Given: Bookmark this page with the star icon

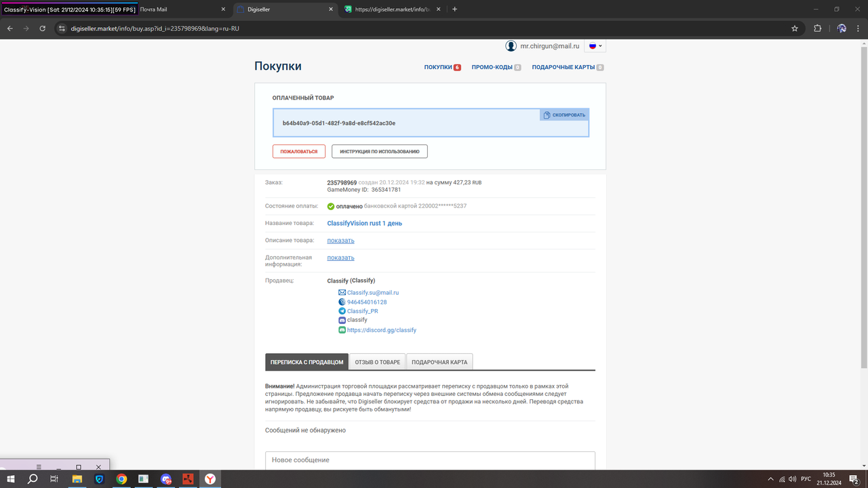Looking at the screenshot, I should click(x=795, y=28).
